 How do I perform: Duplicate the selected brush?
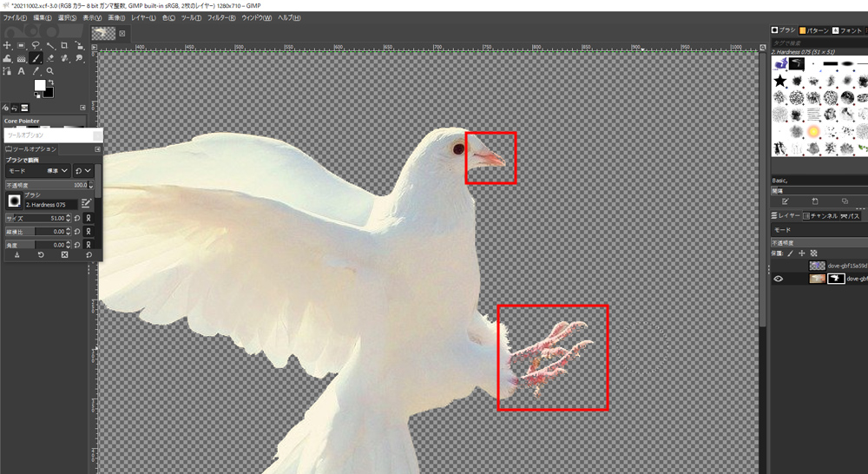(845, 201)
